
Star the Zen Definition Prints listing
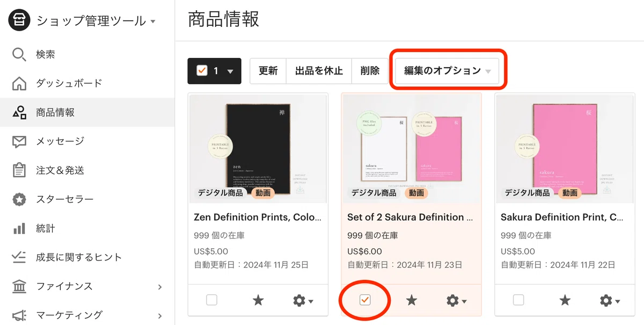pyautogui.click(x=258, y=300)
